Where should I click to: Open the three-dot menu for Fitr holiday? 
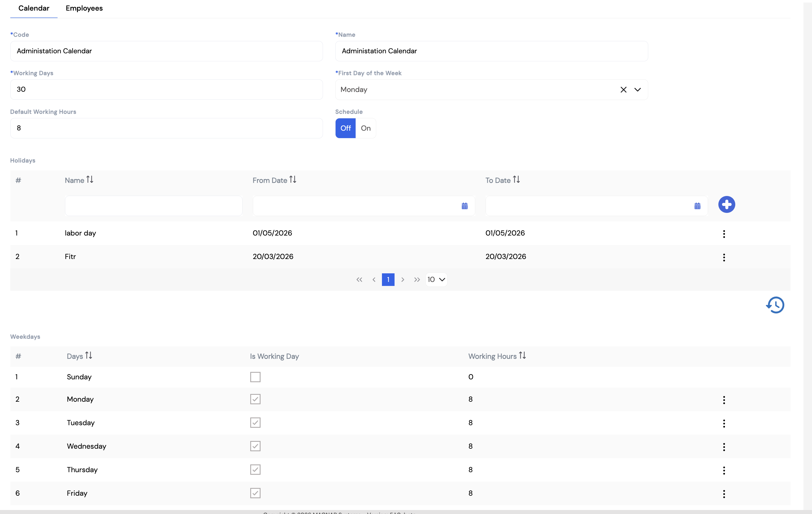click(x=724, y=258)
